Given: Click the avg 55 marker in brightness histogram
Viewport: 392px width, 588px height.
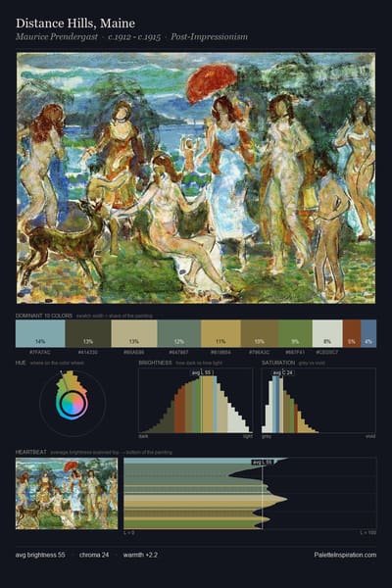Looking at the screenshot, I should (x=203, y=372).
